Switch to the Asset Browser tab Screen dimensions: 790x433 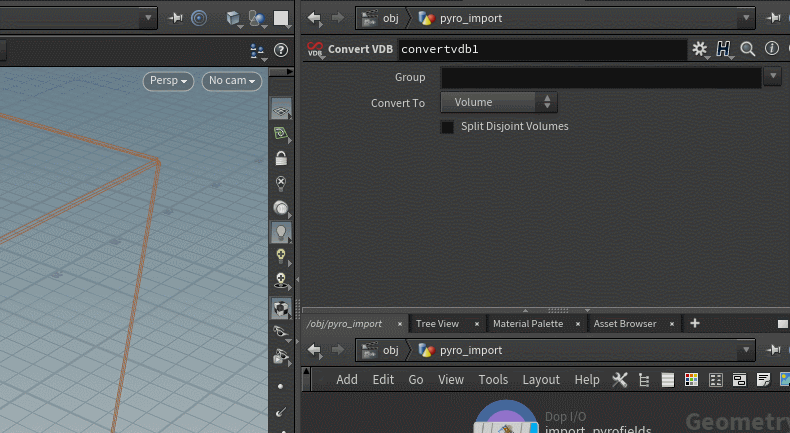point(625,324)
